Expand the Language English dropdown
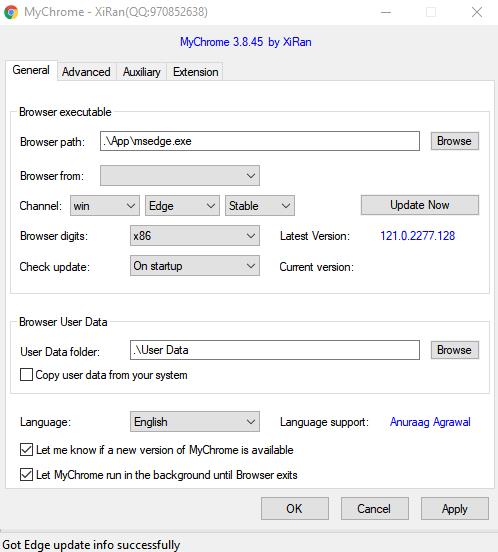Viewport: 498px width, 552px height. tap(195, 421)
